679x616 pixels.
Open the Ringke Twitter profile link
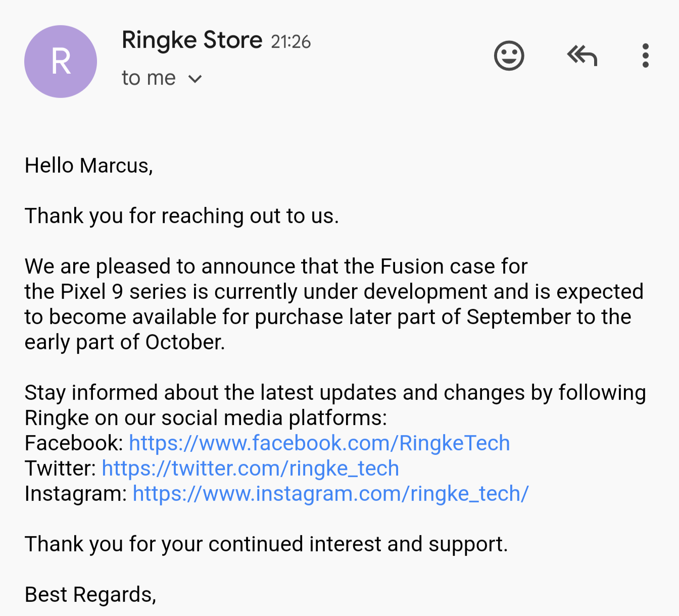(x=250, y=469)
